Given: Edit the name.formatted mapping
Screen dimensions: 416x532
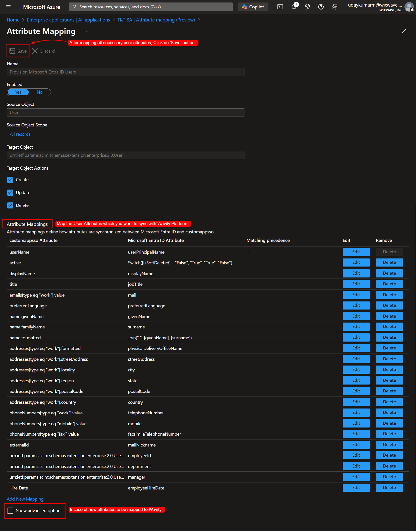Looking at the screenshot, I should click(356, 337).
